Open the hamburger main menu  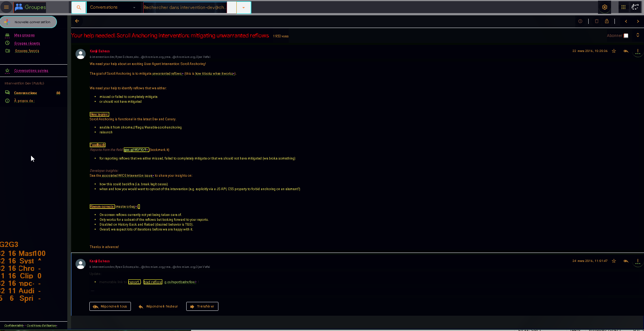[6, 7]
